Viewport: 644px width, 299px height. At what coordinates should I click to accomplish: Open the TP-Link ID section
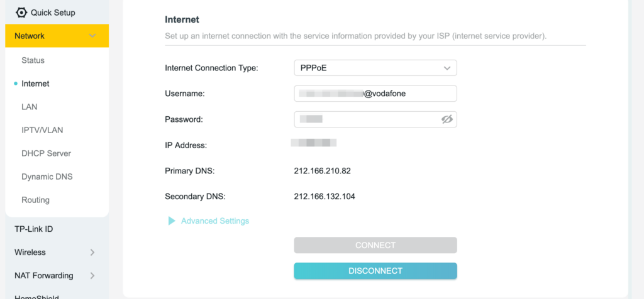(33, 229)
